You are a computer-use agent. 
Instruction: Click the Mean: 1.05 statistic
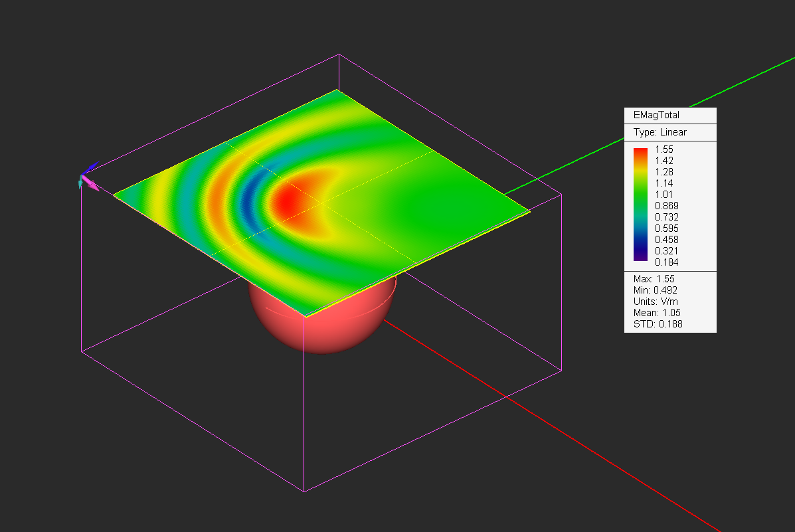pyautogui.click(x=657, y=313)
